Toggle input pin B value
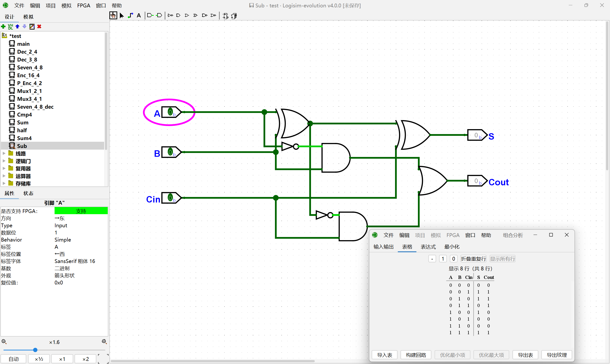 pyautogui.click(x=170, y=152)
